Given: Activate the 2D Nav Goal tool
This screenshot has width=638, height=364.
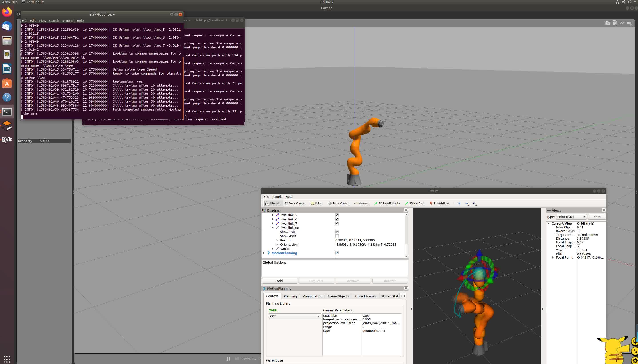Looking at the screenshot, I should tap(415, 203).
